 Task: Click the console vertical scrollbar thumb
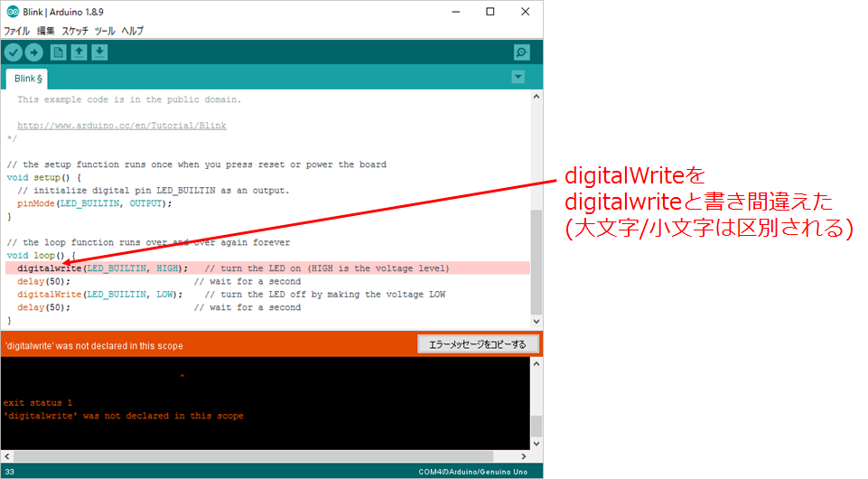tap(536, 427)
